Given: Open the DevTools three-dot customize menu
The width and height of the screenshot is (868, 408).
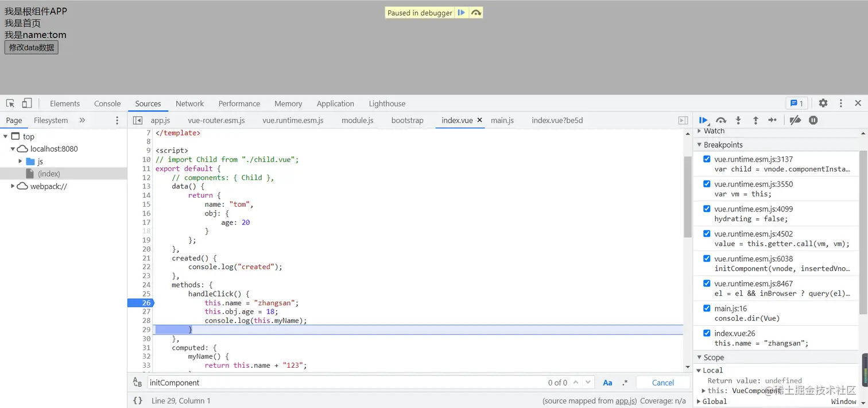Looking at the screenshot, I should point(841,103).
